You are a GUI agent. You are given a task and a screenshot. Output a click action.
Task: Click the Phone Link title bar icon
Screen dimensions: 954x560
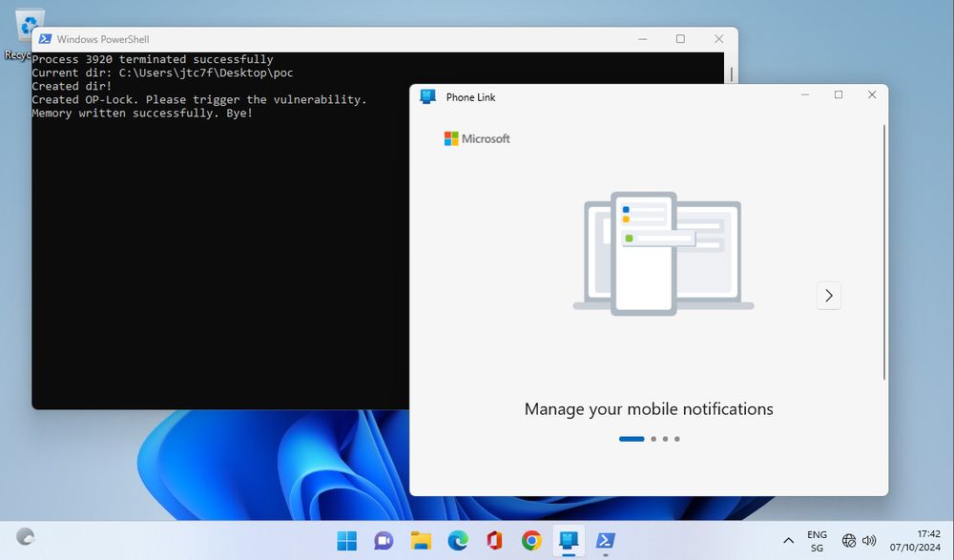point(427,96)
